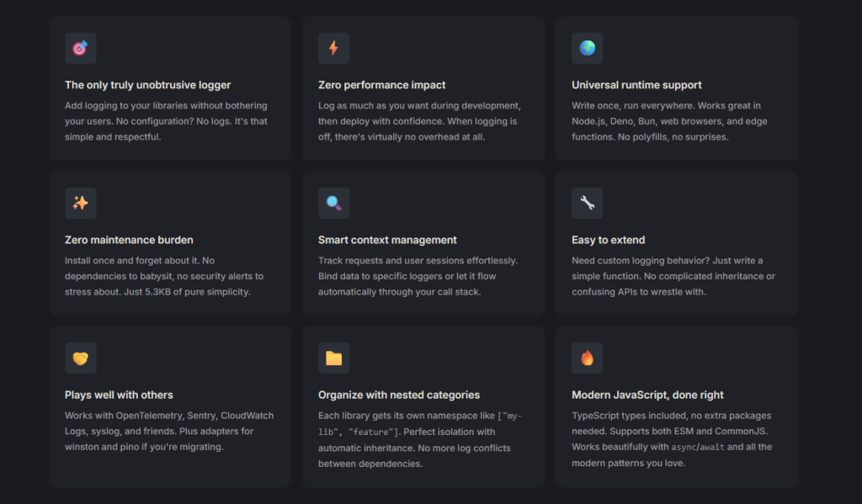Click the sparkles icon
The height and width of the screenshot is (504, 862).
tap(81, 203)
